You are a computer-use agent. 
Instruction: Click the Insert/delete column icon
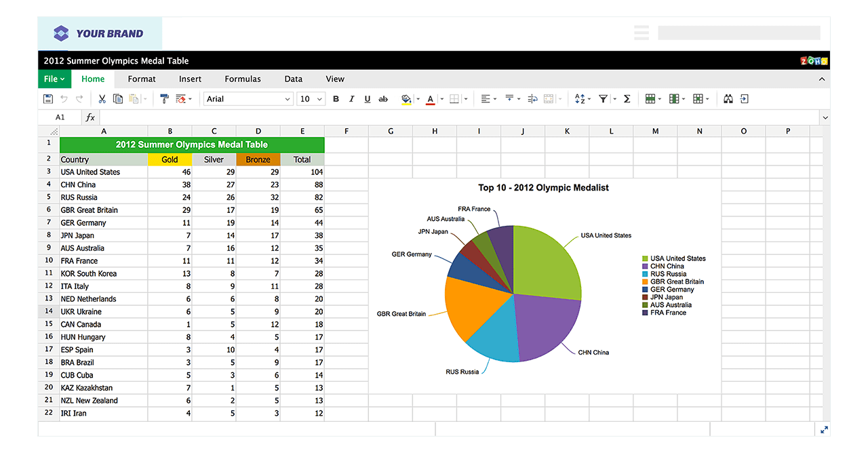pyautogui.click(x=674, y=99)
